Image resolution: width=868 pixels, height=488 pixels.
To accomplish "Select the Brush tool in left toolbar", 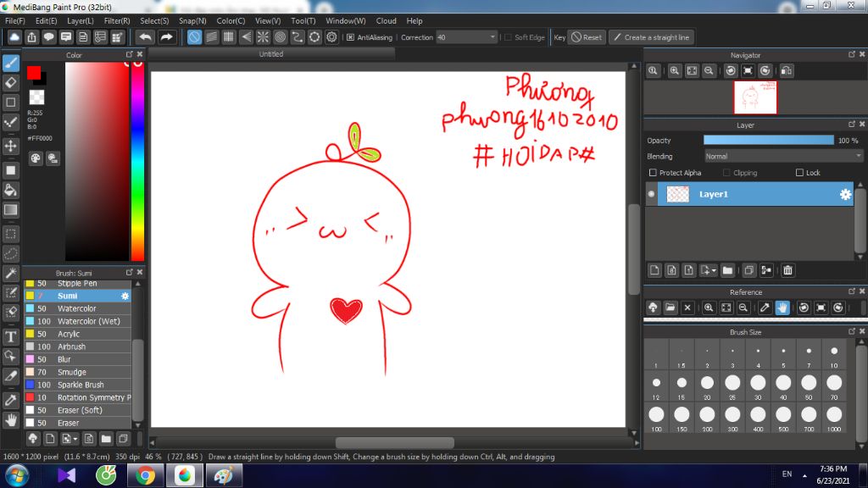I will (x=10, y=63).
